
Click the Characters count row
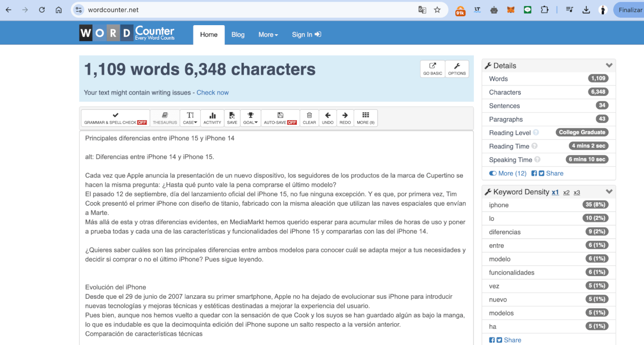[548, 92]
